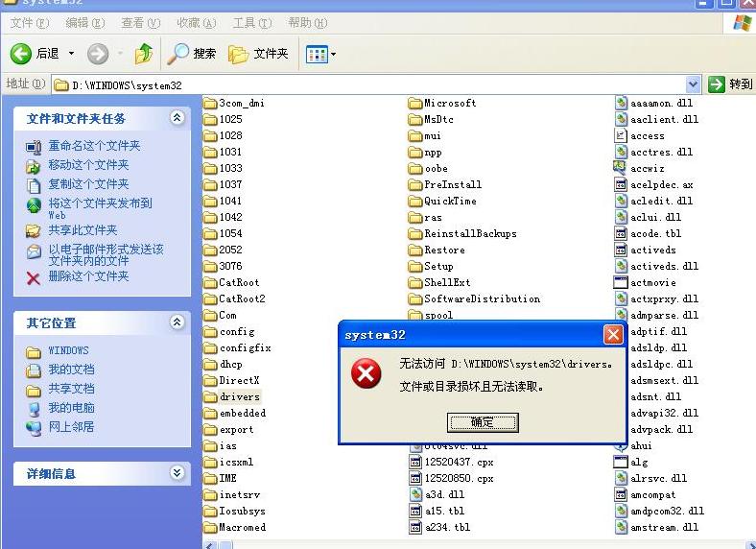Click 重命名这个文件夹 link

tap(94, 146)
